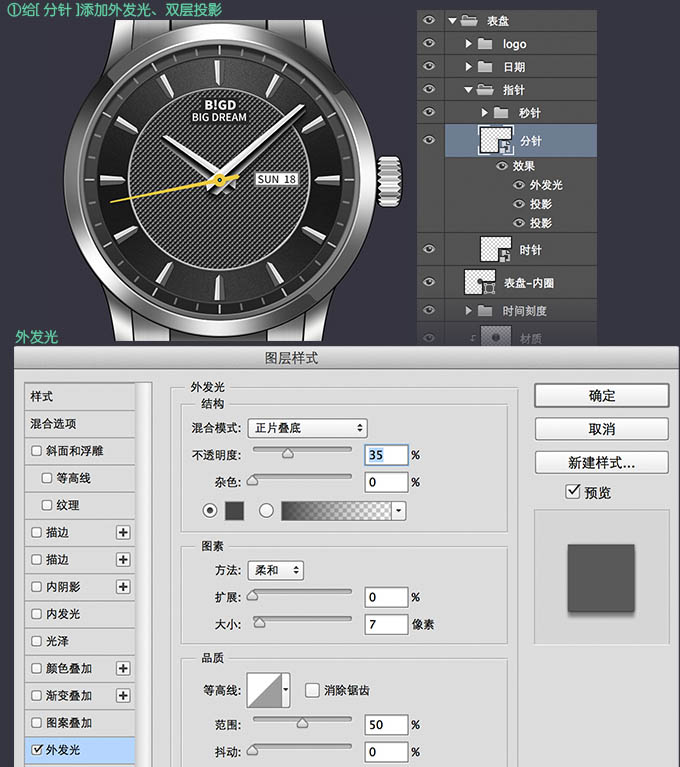Click the 等高线 contour preview
Image resolution: width=680 pixels, height=767 pixels.
click(x=264, y=690)
